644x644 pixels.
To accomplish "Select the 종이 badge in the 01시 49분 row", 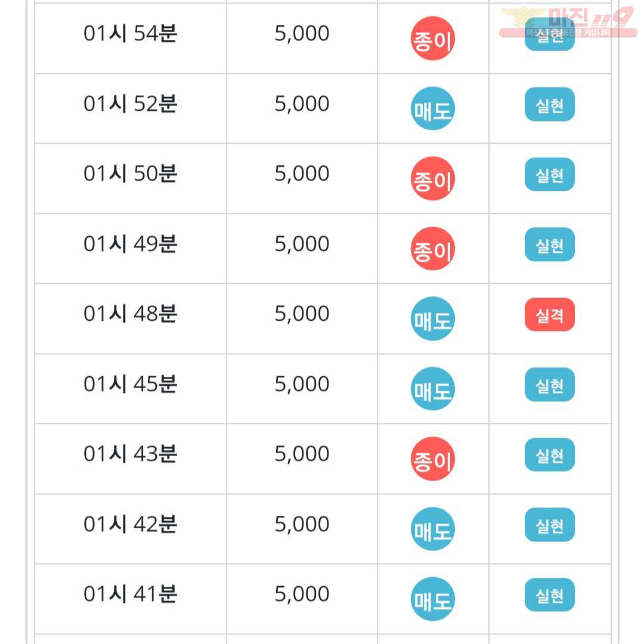I will (432, 249).
